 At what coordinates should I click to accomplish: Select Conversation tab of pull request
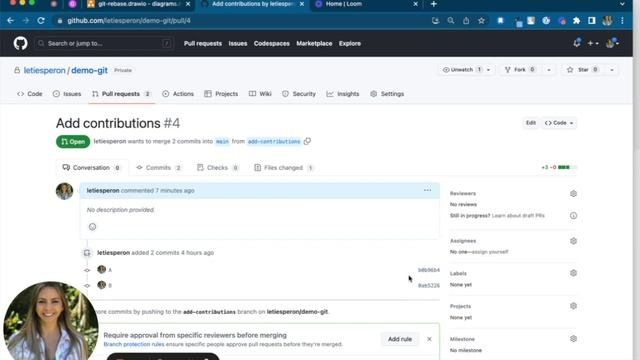coord(91,168)
